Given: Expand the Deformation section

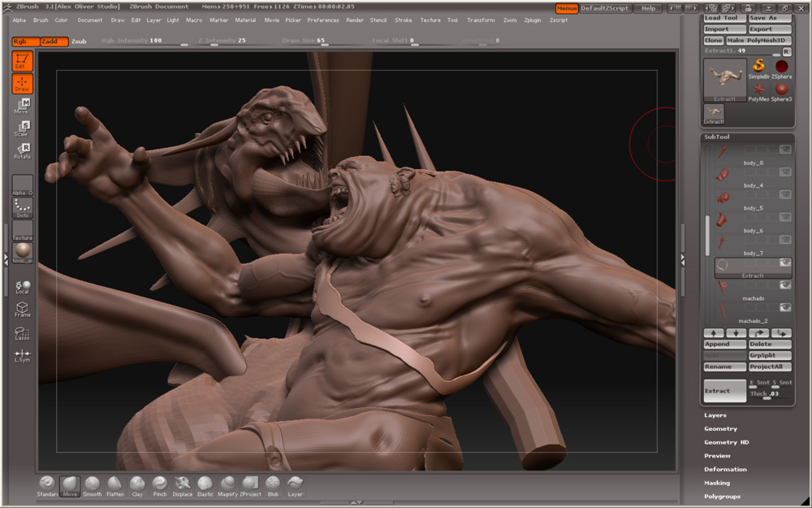Looking at the screenshot, I should [725, 469].
